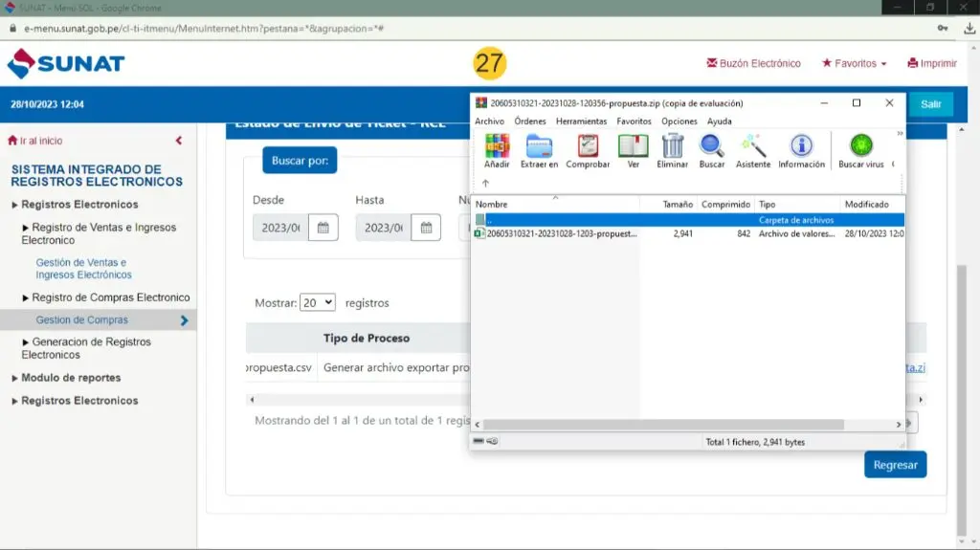Click the Eliminar trash icon
The height and width of the screenshot is (550, 980).
pos(673,147)
